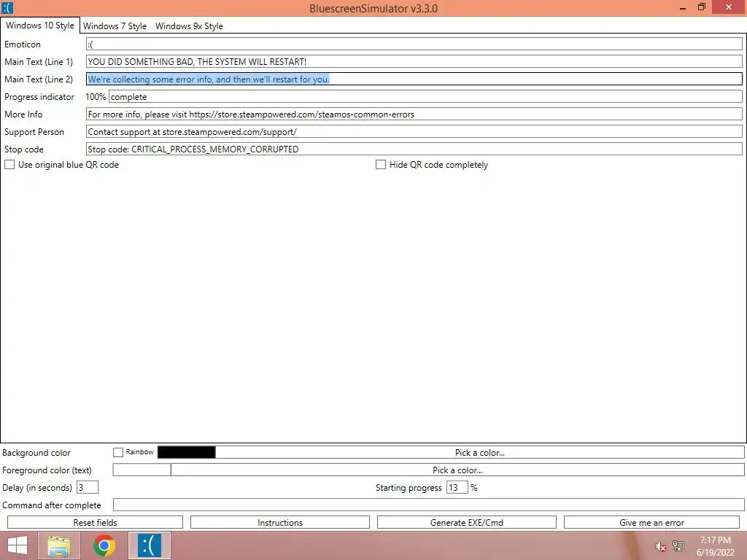Click into Main Text (Line 1) field
This screenshot has width=747, height=560.
[414, 61]
